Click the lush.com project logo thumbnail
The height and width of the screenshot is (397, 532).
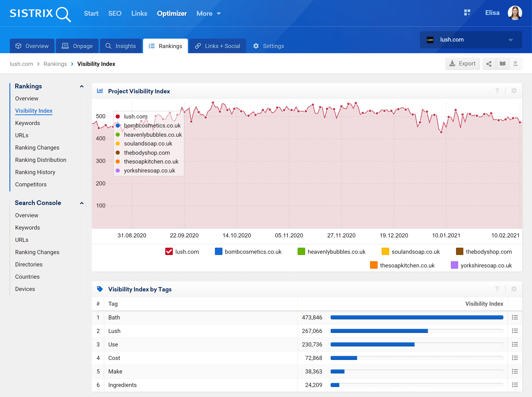[x=430, y=40]
